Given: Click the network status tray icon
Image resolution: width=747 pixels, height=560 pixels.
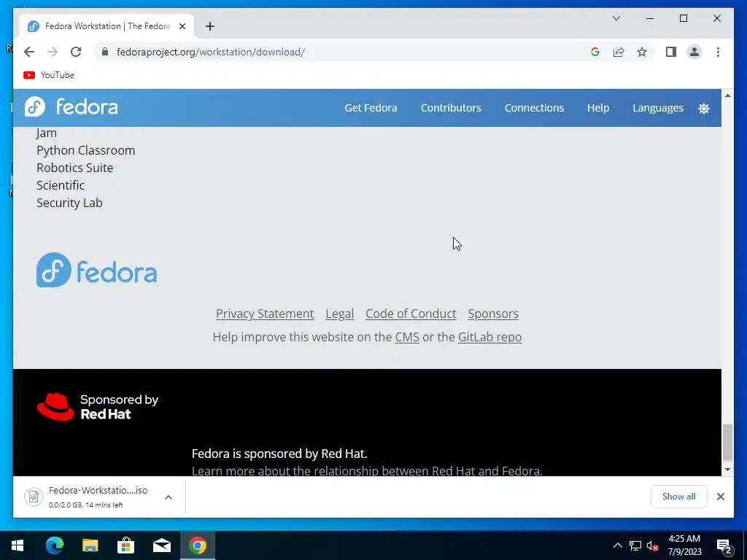Looking at the screenshot, I should (x=635, y=545).
